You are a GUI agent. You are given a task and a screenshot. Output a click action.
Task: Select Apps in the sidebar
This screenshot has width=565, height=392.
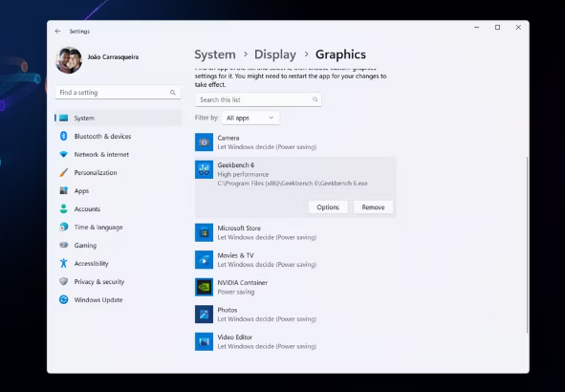point(81,191)
